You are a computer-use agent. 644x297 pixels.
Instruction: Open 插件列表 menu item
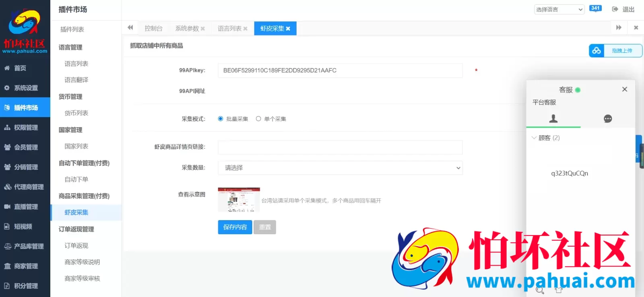tap(72, 29)
